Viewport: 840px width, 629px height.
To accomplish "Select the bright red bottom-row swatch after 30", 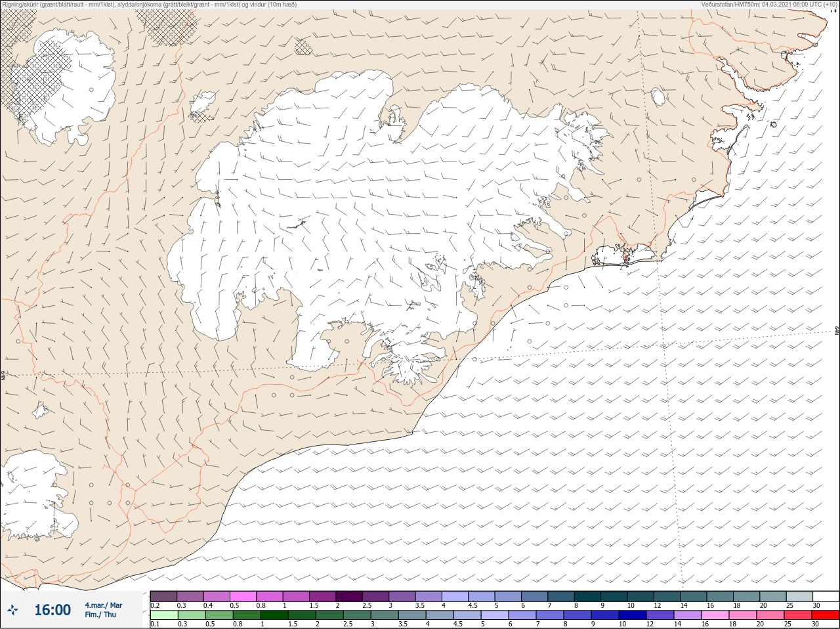I will (826, 615).
